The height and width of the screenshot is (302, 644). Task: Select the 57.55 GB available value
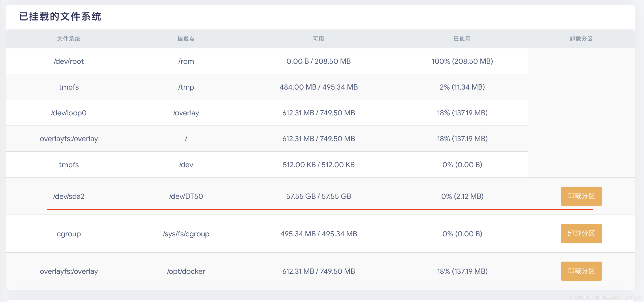(319, 196)
